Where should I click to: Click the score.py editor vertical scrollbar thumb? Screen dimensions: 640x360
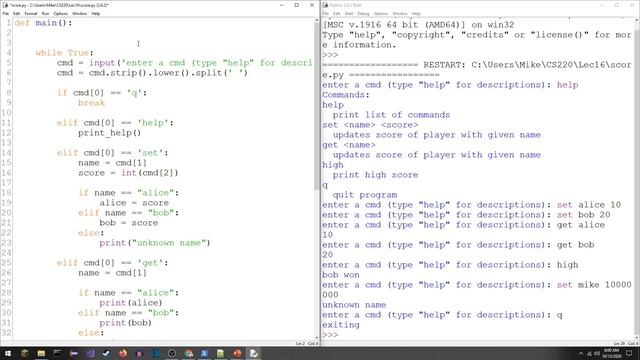point(317,106)
